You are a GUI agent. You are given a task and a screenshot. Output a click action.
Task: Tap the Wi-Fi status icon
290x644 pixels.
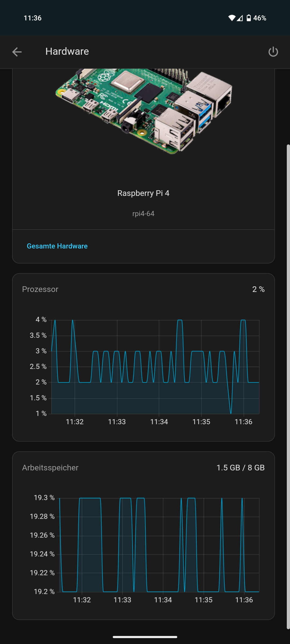coord(232,18)
